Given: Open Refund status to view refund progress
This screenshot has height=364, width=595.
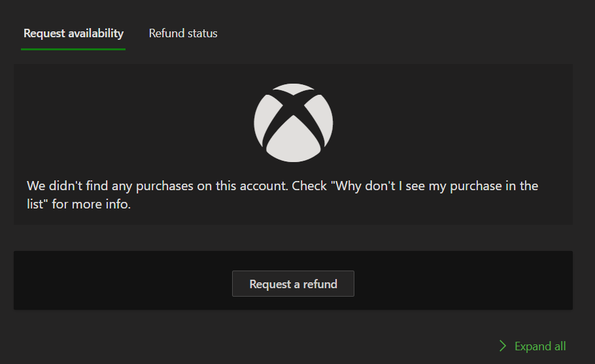Looking at the screenshot, I should coord(183,33).
